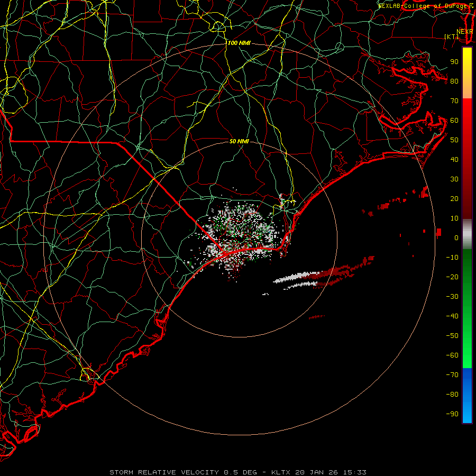
Task: Click the "100 NMI" range ring label
Action: (x=239, y=43)
